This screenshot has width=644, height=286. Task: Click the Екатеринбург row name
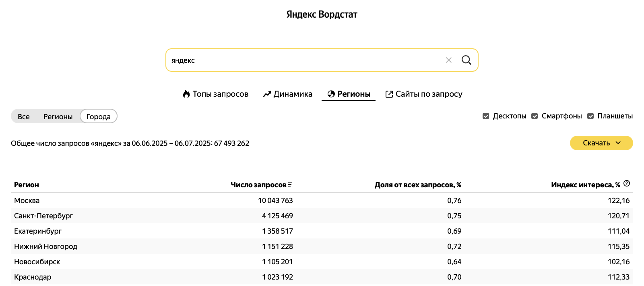pyautogui.click(x=38, y=231)
